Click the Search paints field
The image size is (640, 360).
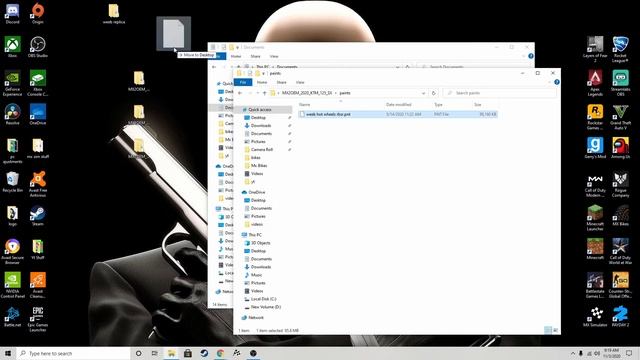(x=500, y=93)
